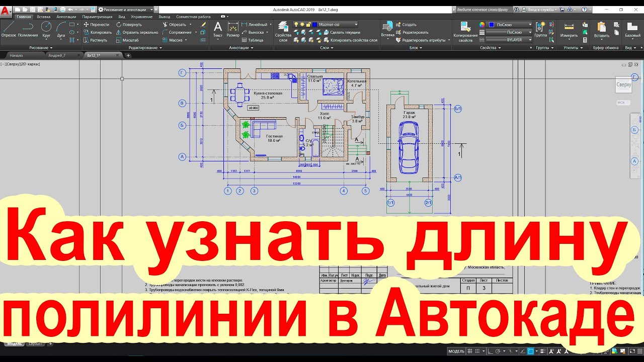Toggle clean screen in status bar
Screen dimensions: 644x362
(632, 351)
